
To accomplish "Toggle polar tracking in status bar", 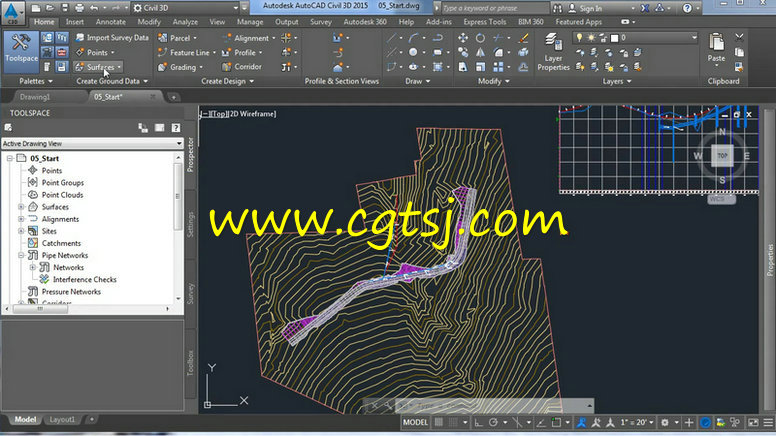I will (x=493, y=422).
